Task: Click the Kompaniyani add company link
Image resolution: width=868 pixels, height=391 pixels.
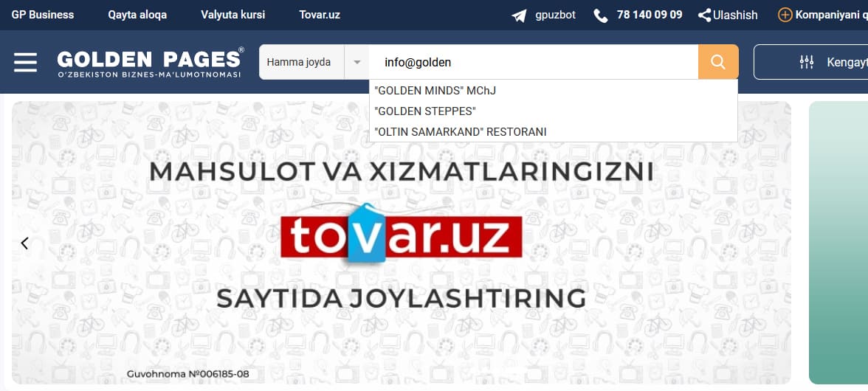Action: [x=831, y=15]
